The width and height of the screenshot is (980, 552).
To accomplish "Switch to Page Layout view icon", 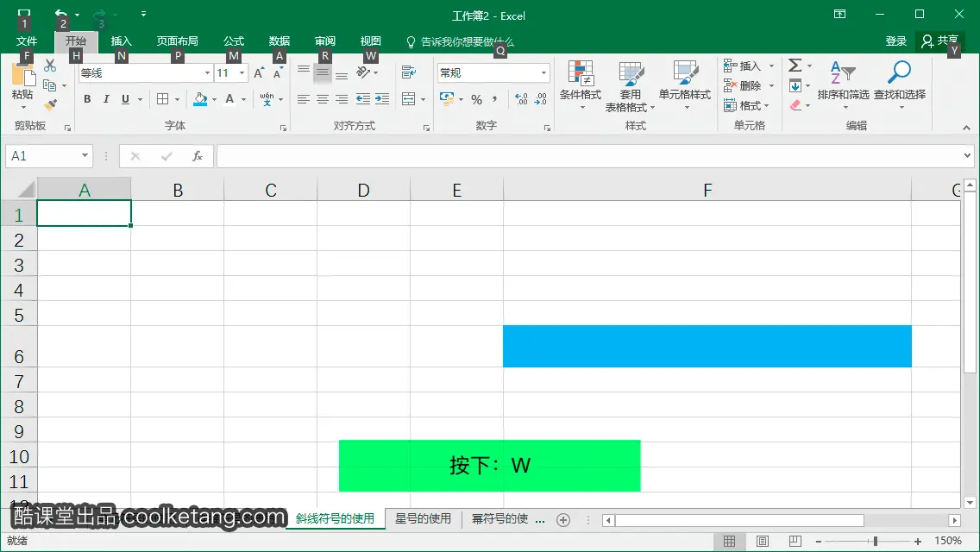I will [763, 541].
